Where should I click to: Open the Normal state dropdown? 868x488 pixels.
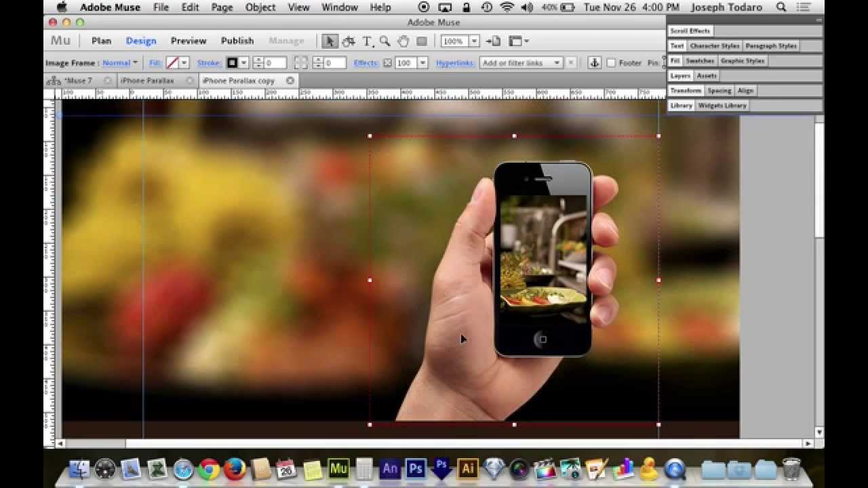(120, 63)
